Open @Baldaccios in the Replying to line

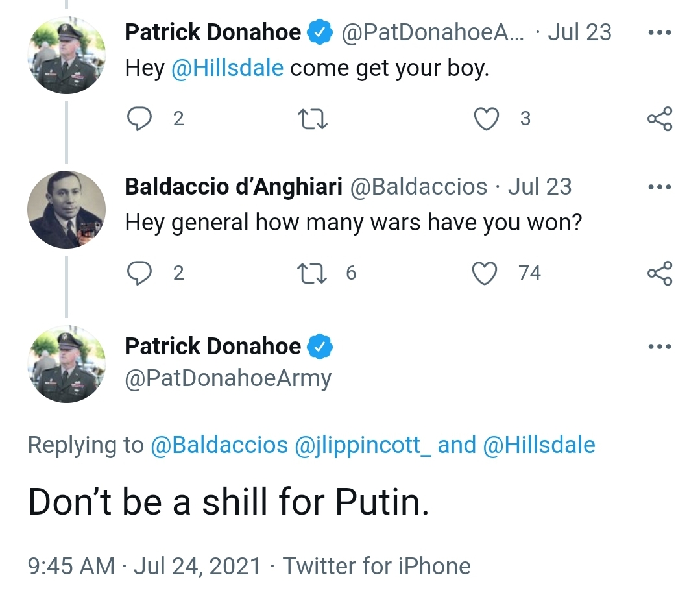[x=219, y=445]
